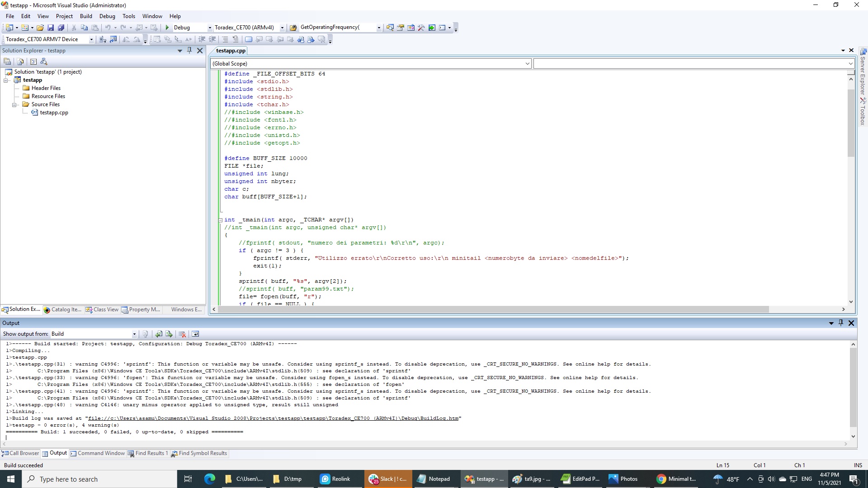This screenshot has height=488, width=868.
Task: Collapse the _tmain function outline
Action: point(221,220)
